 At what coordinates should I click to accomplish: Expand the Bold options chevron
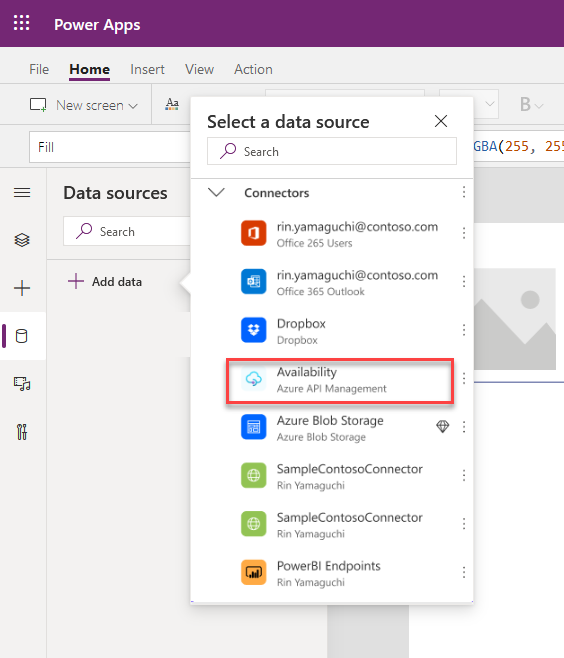pos(539,106)
